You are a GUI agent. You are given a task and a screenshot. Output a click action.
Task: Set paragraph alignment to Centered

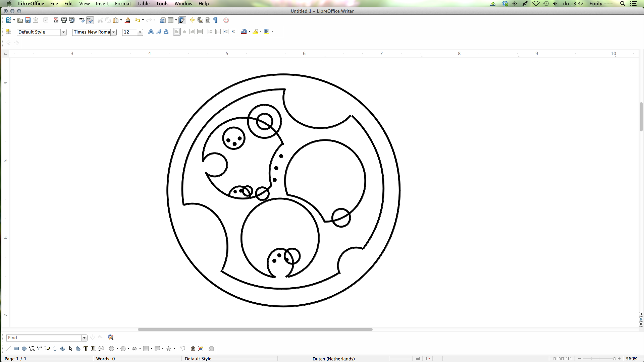[x=184, y=32]
